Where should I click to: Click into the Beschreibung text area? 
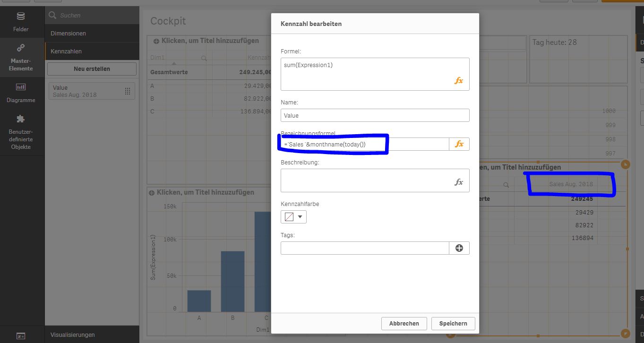point(375,180)
